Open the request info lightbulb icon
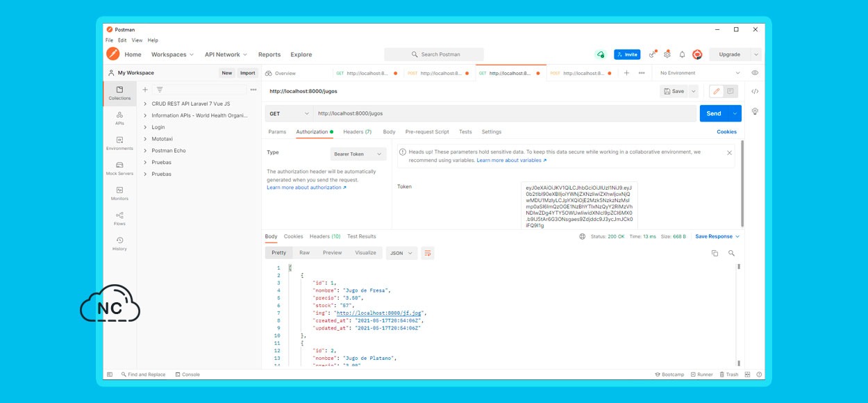 755,111
